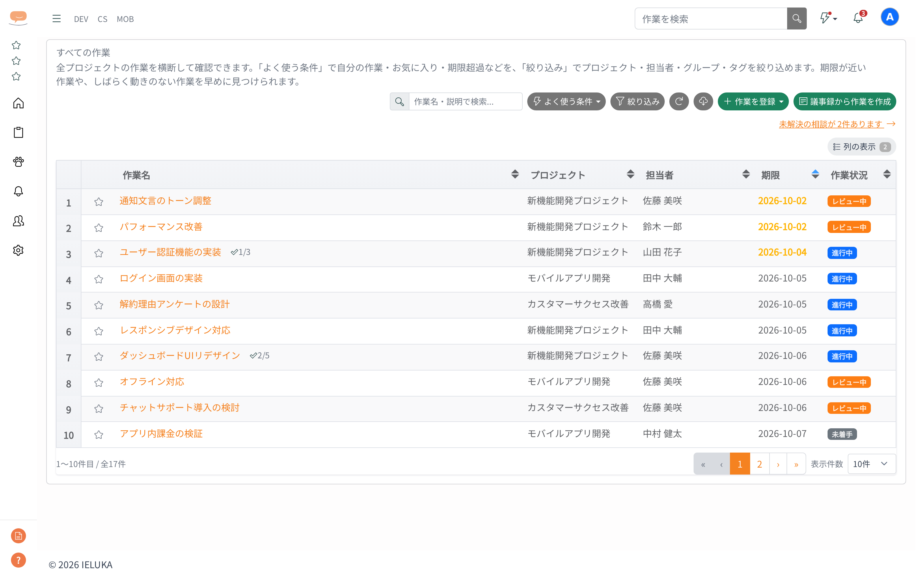The height and width of the screenshot is (578, 924).
Task: Open the Home icon in sidebar
Action: point(18,103)
